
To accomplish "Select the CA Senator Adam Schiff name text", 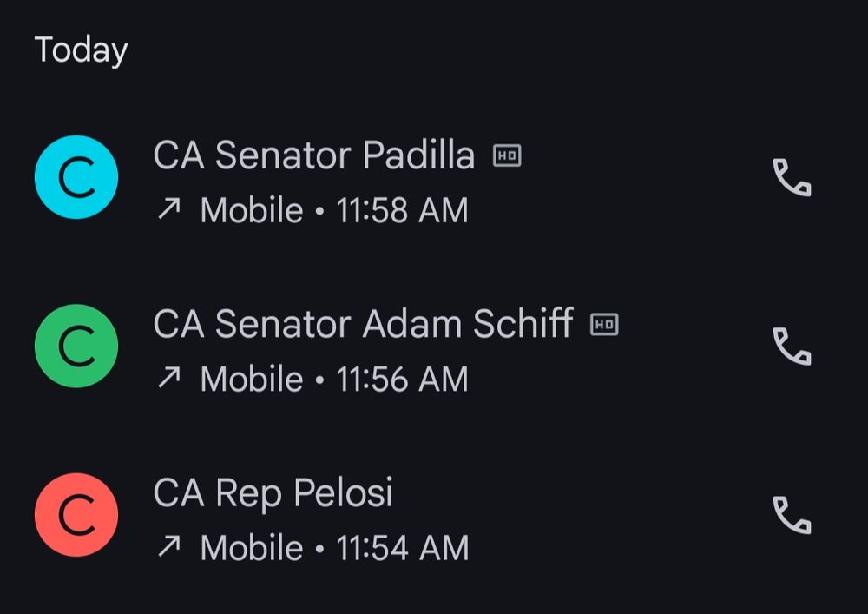I will (x=363, y=324).
